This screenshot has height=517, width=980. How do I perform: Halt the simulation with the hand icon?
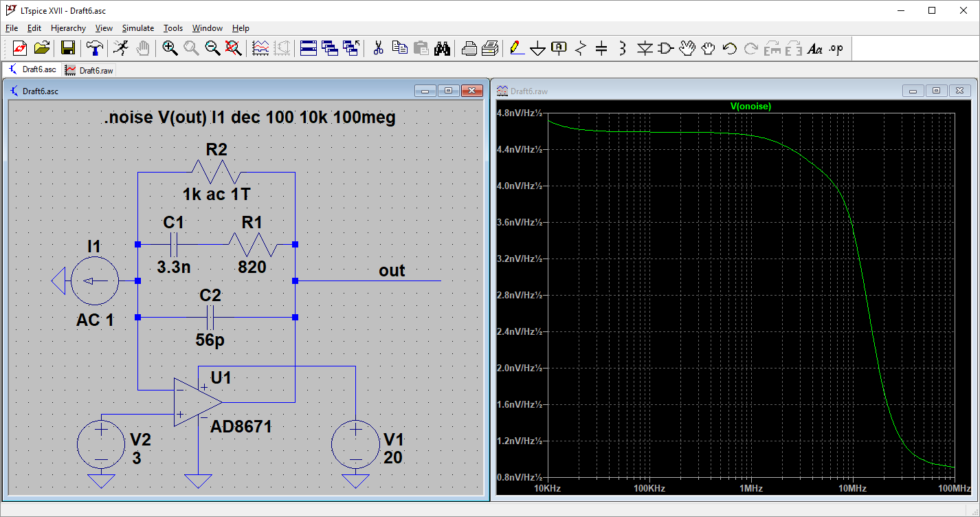142,48
